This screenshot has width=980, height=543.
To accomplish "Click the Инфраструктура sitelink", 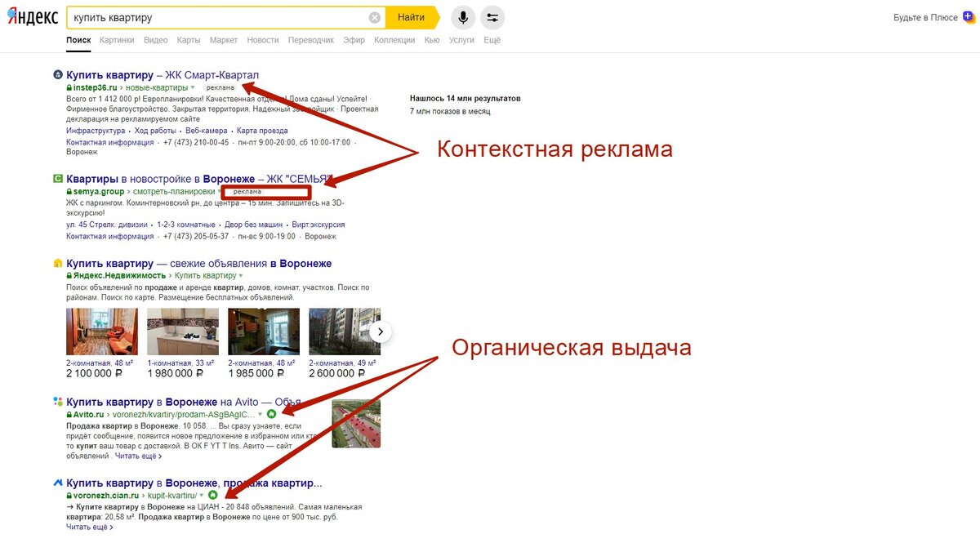I will click(x=96, y=131).
